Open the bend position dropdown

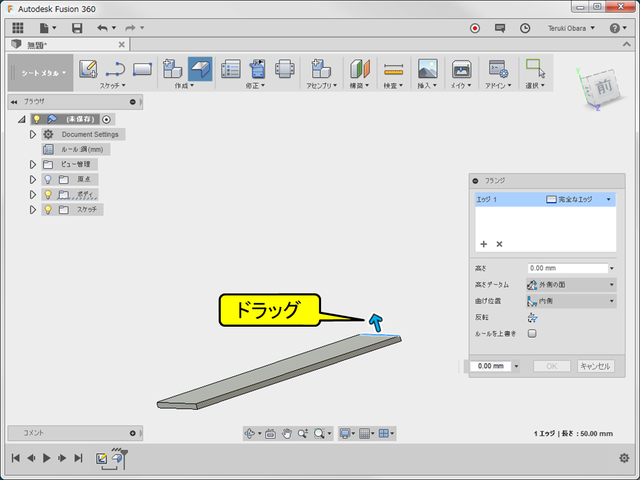pyautogui.click(x=571, y=301)
